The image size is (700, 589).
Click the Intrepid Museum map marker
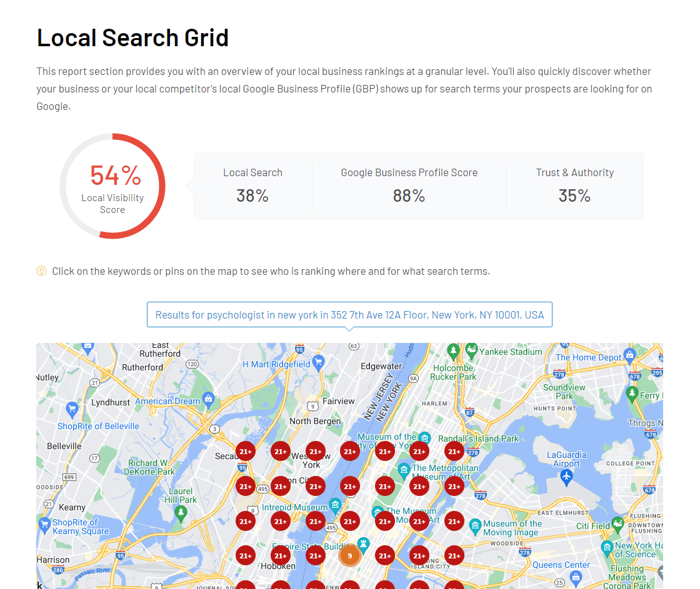click(334, 505)
